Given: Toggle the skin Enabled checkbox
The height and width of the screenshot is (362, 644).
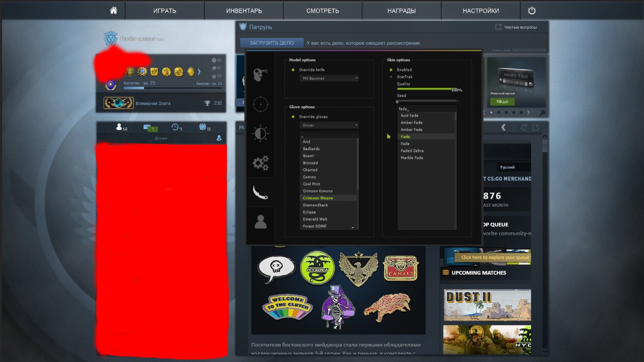Looking at the screenshot, I should point(391,70).
